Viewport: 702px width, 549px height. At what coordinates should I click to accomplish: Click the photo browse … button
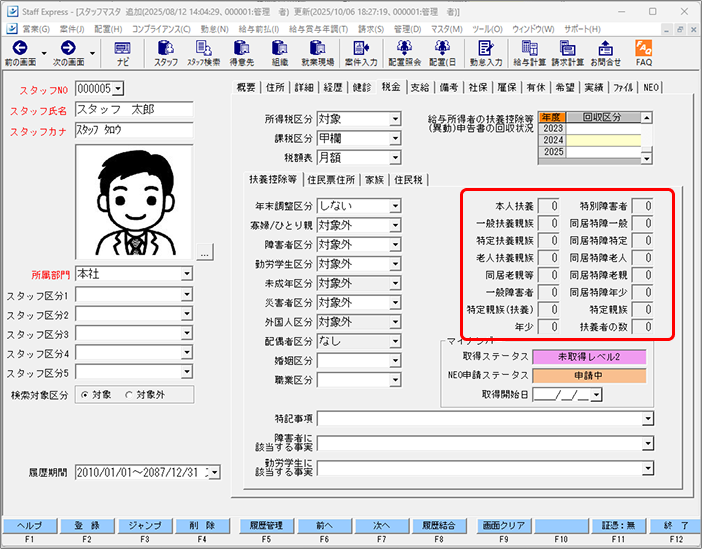[205, 252]
